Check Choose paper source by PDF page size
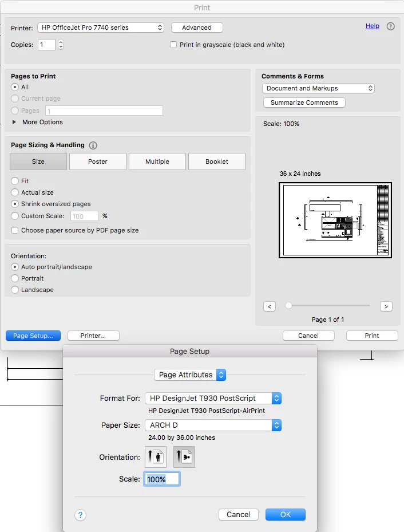Image resolution: width=404 pixels, height=532 pixels. click(15, 230)
